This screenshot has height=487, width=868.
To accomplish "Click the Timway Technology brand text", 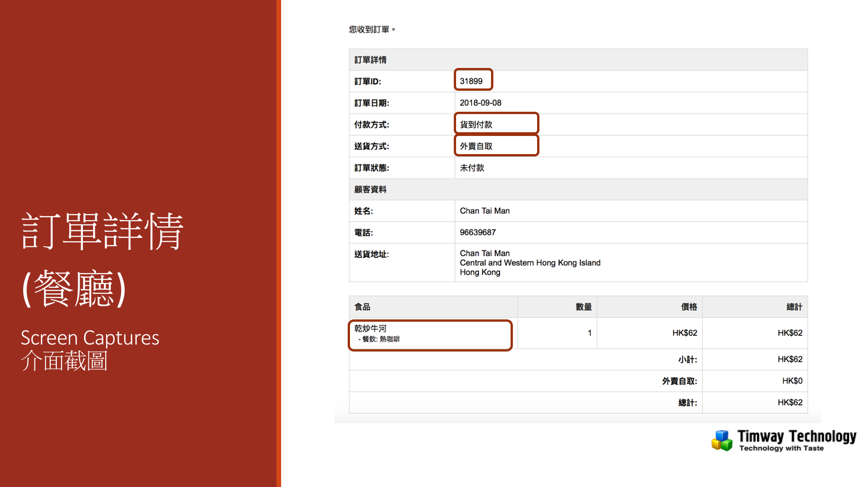I will click(796, 440).
